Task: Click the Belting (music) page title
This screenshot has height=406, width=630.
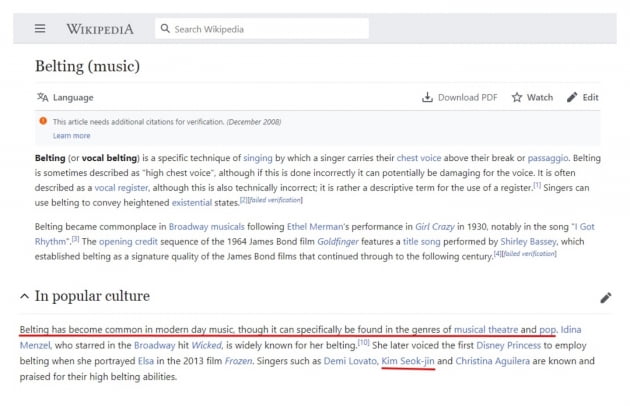Action: click(x=87, y=66)
